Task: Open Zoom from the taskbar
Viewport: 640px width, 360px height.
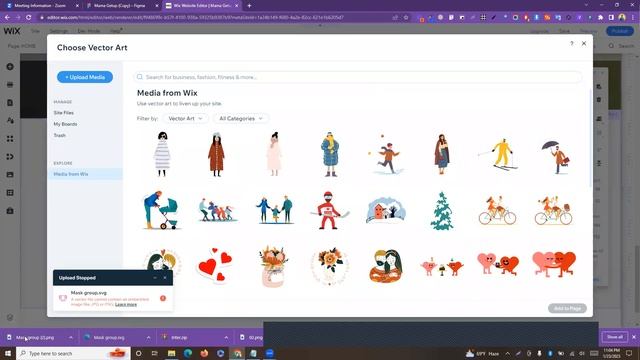Action: [x=270, y=353]
